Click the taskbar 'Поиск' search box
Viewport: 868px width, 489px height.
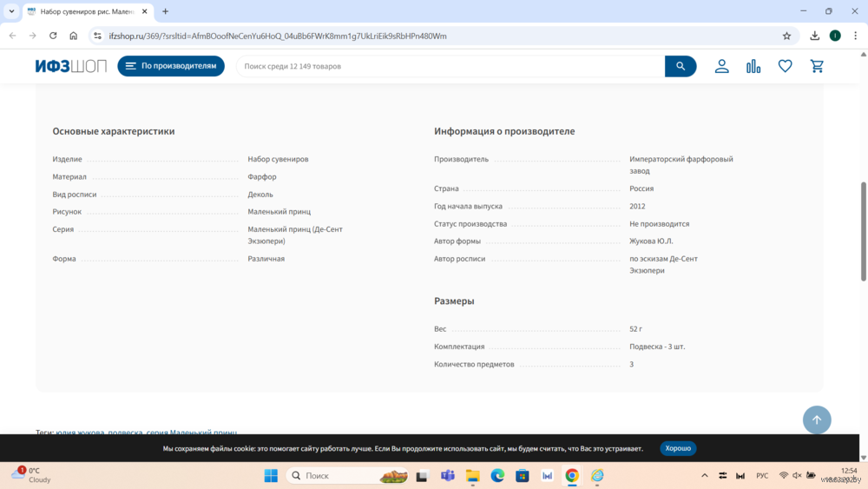click(348, 476)
